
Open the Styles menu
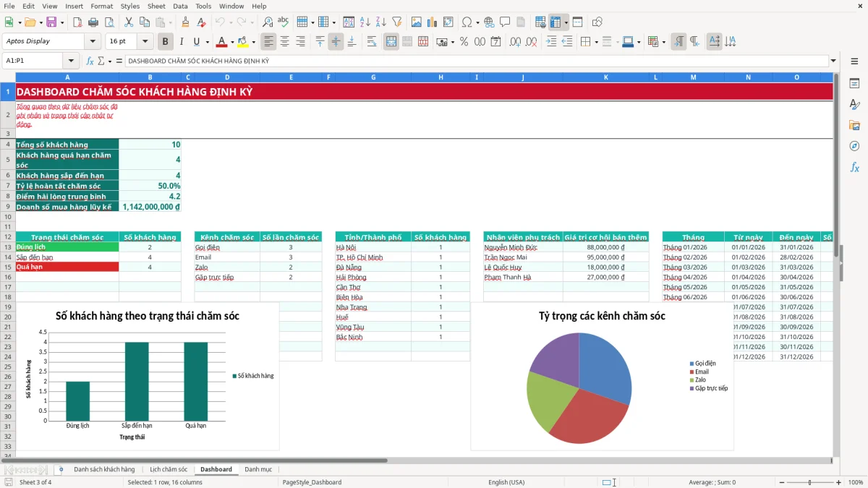pyautogui.click(x=130, y=6)
